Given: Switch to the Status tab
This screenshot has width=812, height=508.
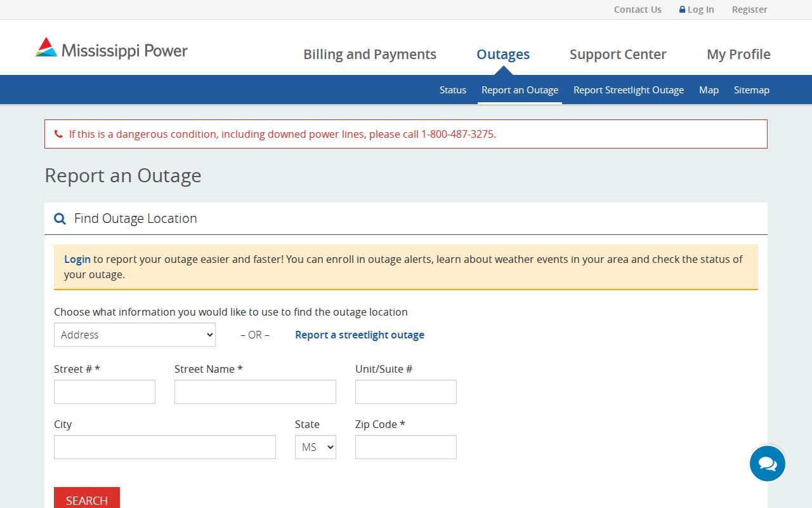Looking at the screenshot, I should tap(453, 90).
